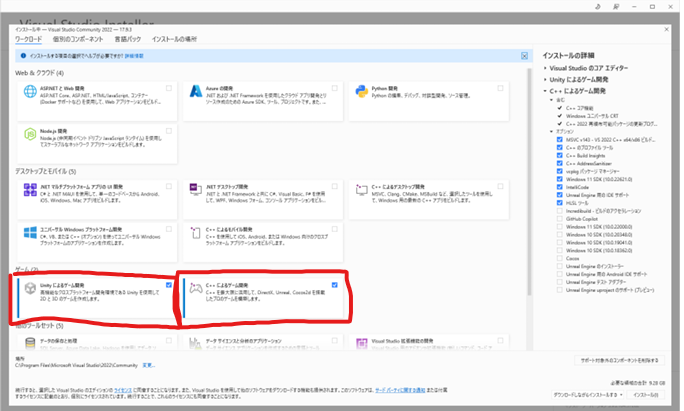Uncheck the C++ AddressSanitizer option

(560, 163)
